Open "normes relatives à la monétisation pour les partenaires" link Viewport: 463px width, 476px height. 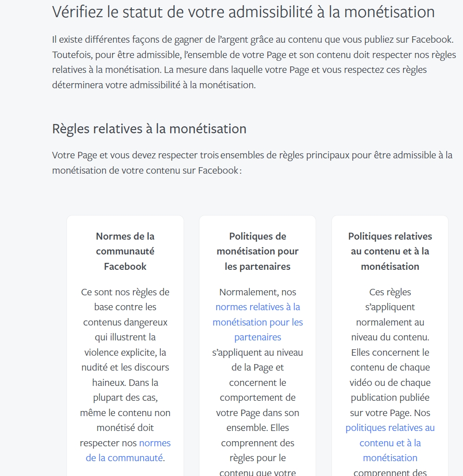click(258, 322)
